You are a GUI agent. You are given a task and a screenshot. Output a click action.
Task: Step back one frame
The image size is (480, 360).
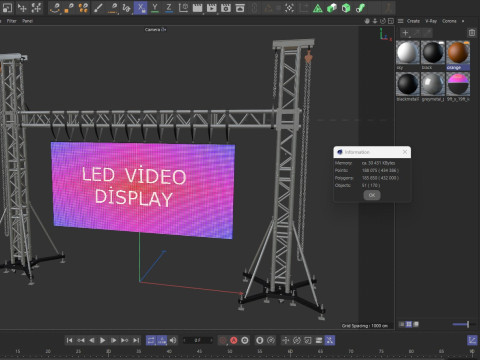coord(92,340)
